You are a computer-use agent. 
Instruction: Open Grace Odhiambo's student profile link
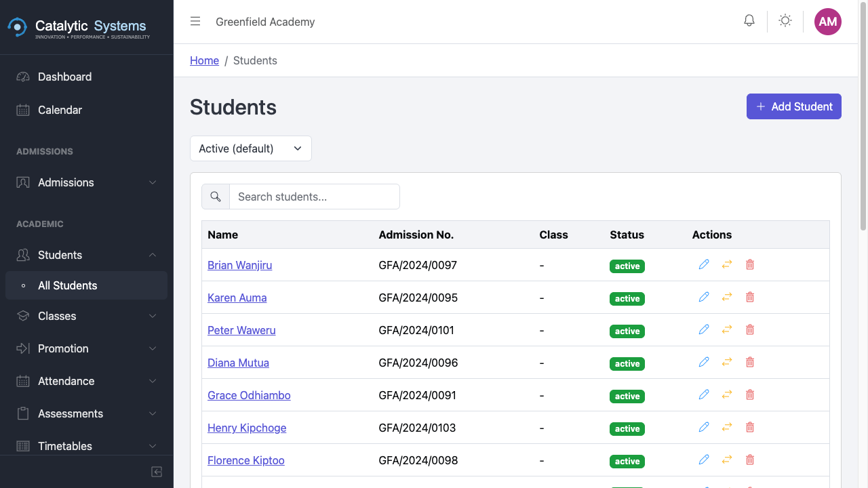tap(249, 395)
